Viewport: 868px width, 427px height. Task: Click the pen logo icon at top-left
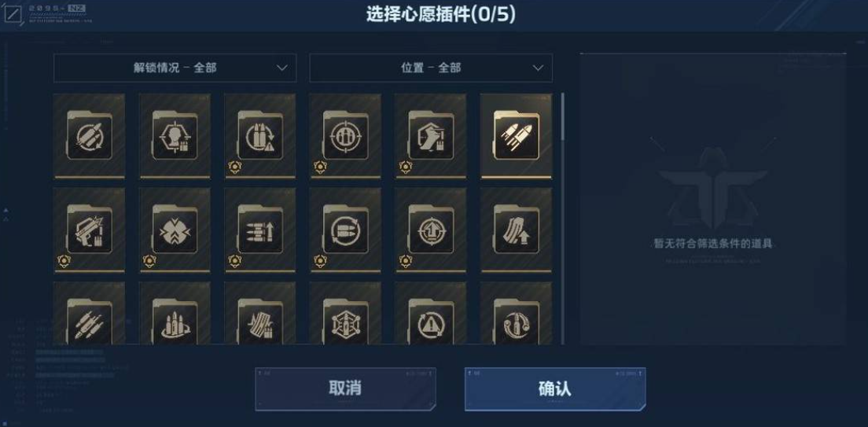click(12, 13)
